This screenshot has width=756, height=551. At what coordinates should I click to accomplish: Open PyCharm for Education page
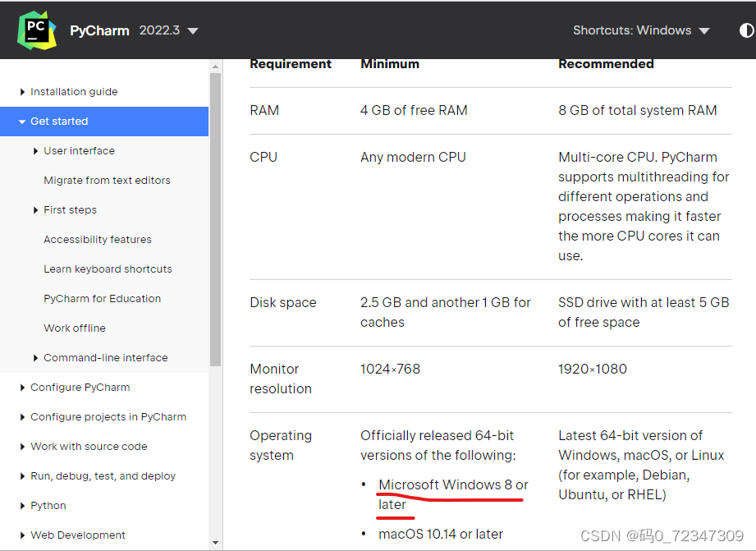[x=103, y=299]
